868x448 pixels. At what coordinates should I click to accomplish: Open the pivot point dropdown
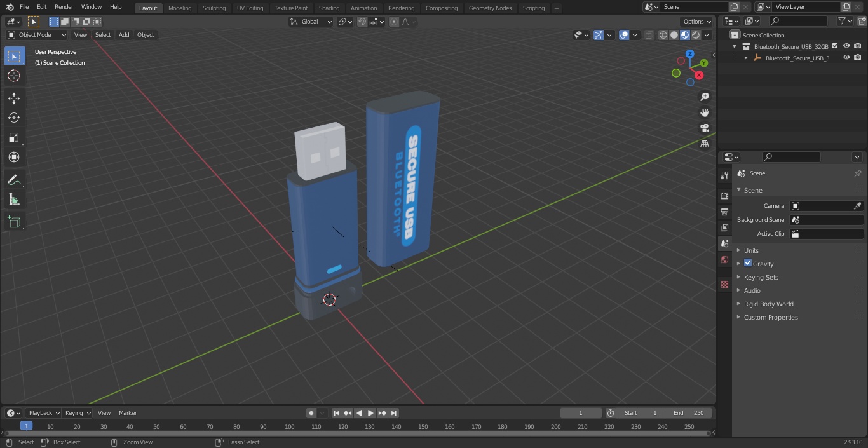[x=345, y=22]
